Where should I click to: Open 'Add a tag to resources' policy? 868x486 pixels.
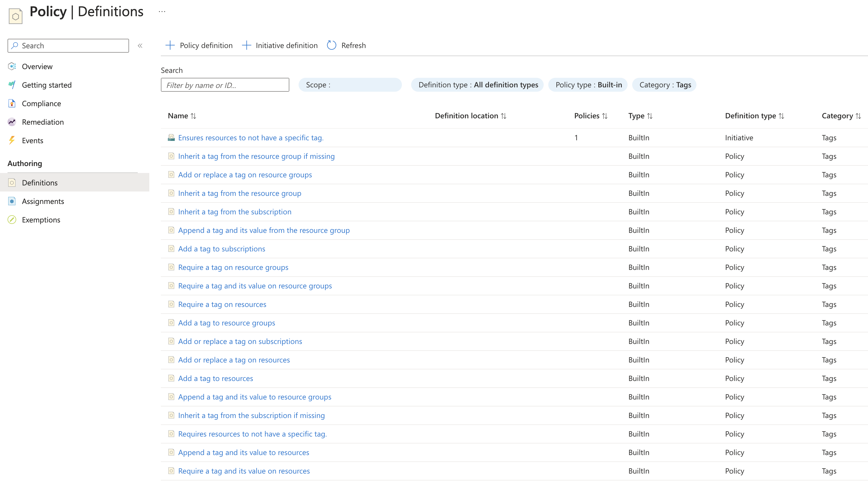tap(216, 379)
